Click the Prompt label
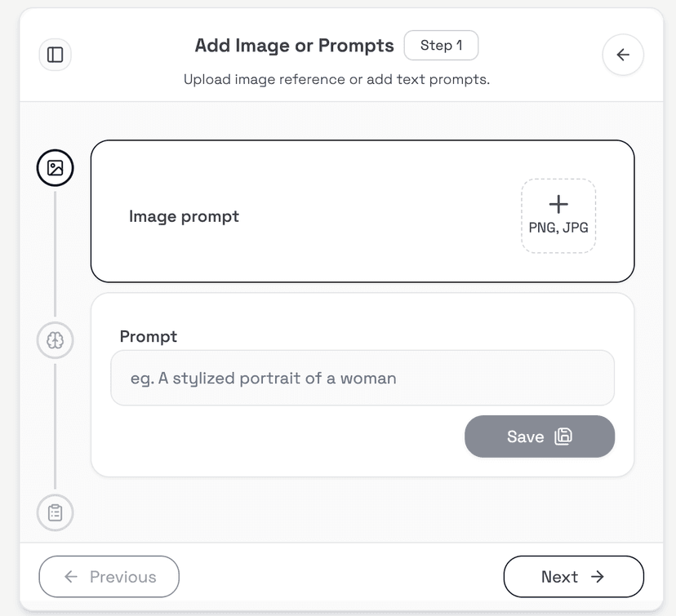Viewport: 676px width, 616px height. [149, 336]
